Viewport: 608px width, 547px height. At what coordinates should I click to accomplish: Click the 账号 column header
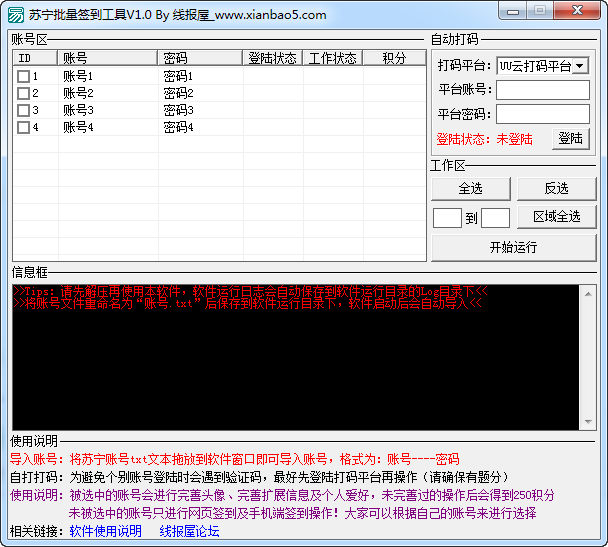107,58
